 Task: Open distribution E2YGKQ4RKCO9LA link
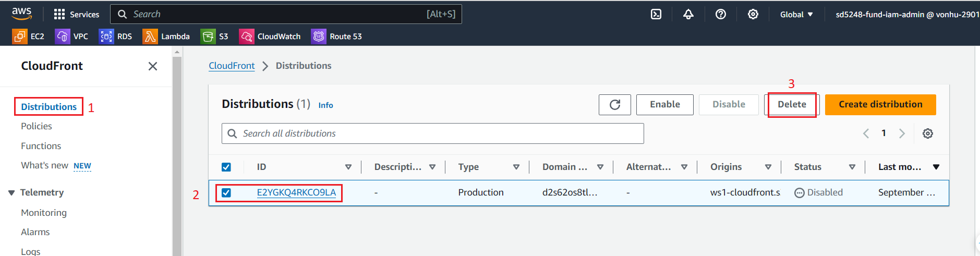pos(296,192)
